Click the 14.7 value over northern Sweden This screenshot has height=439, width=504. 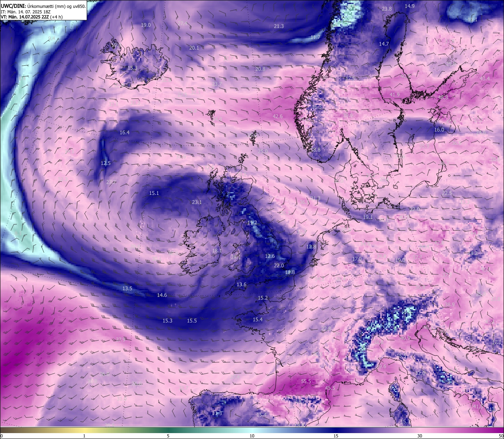tap(384, 44)
